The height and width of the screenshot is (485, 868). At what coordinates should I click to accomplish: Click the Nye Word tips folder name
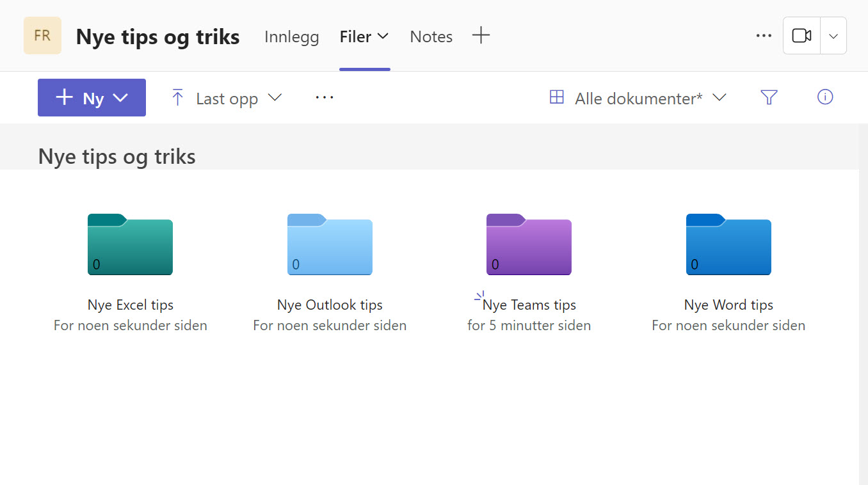pos(728,305)
